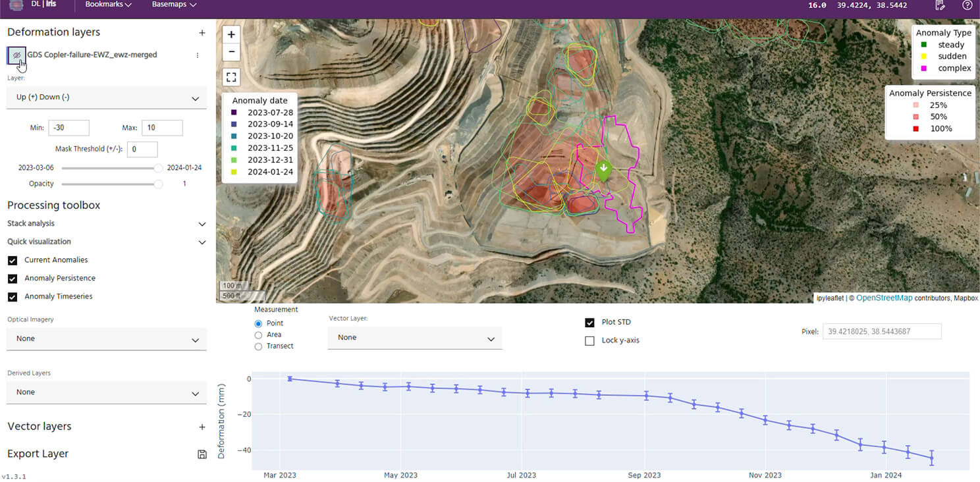980x482 pixels.
Task: Click the Mask Threshold input field
Action: tap(142, 149)
